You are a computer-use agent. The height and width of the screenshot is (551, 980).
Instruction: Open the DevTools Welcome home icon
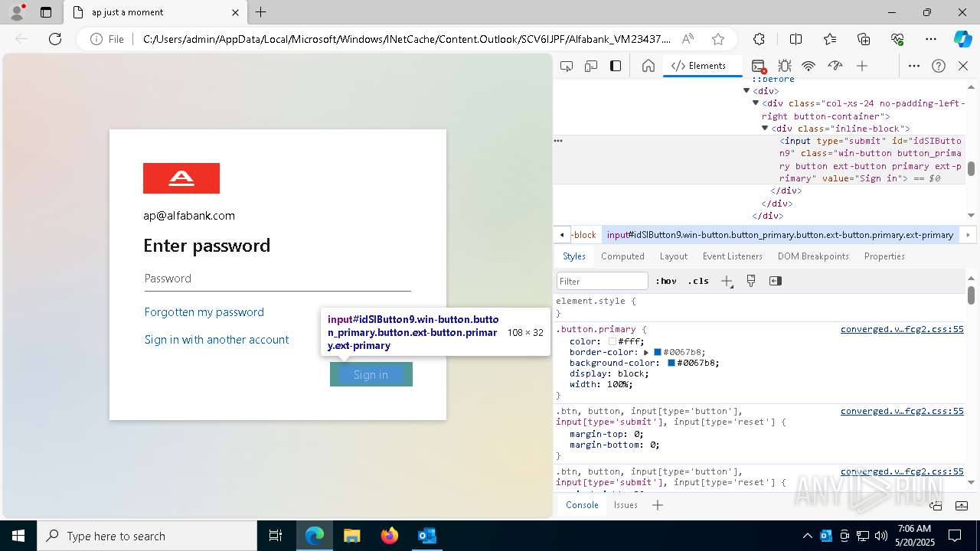tap(648, 66)
